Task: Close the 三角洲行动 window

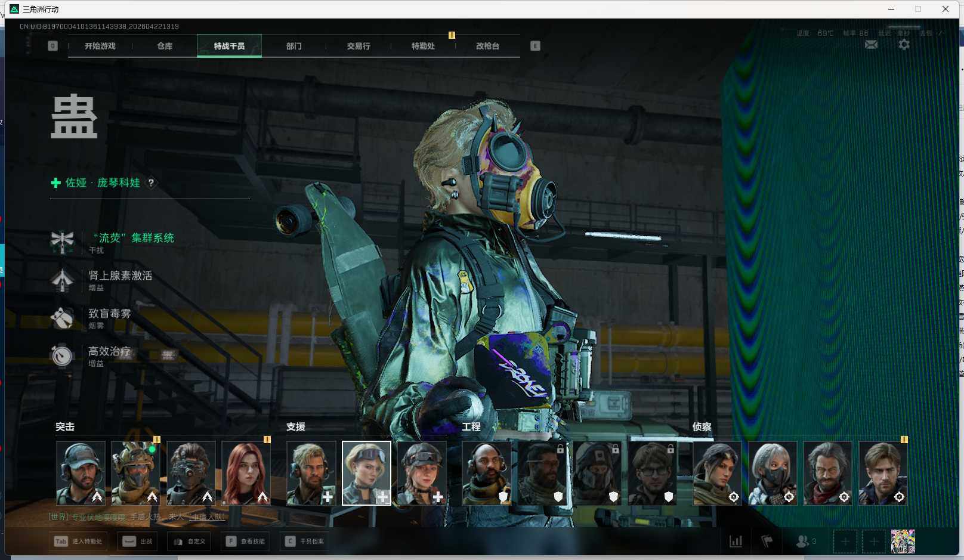Action: pyautogui.click(x=946, y=9)
